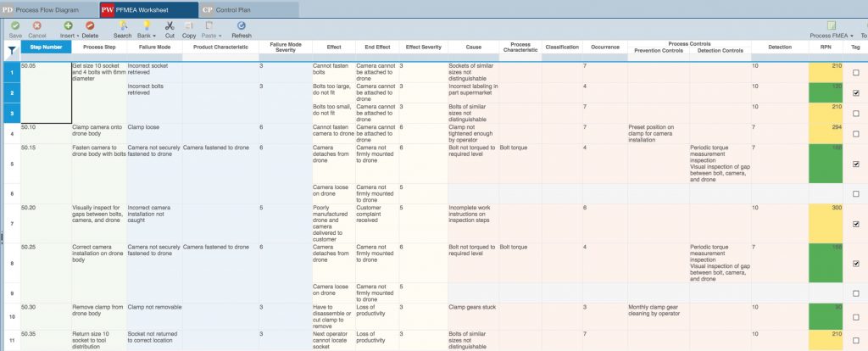The width and height of the screenshot is (868, 351).
Task: Click the RPN column header
Action: coord(825,48)
